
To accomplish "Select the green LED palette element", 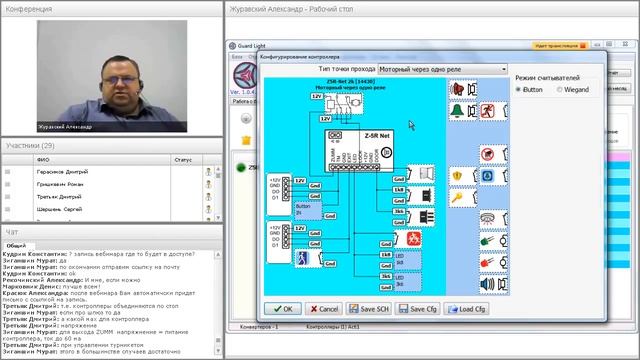I will click(493, 241).
